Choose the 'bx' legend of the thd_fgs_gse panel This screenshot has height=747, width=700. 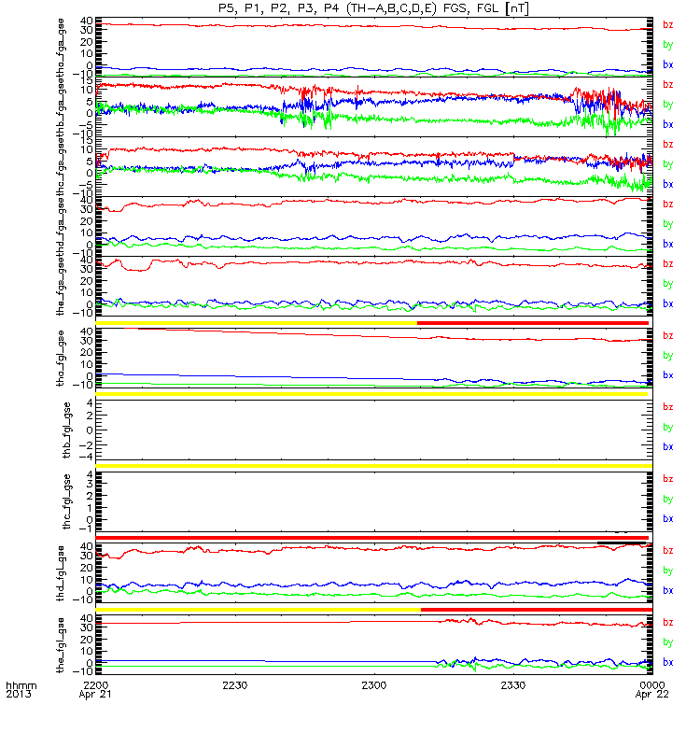[667, 244]
